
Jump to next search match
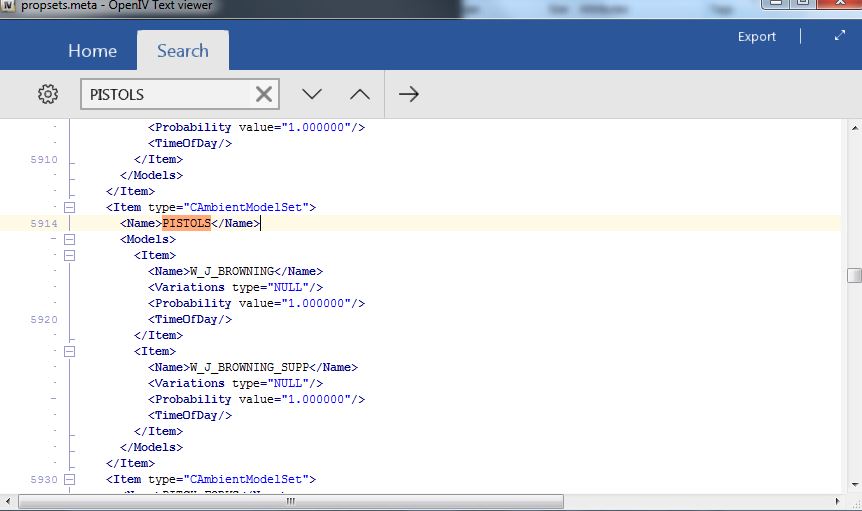click(x=312, y=94)
